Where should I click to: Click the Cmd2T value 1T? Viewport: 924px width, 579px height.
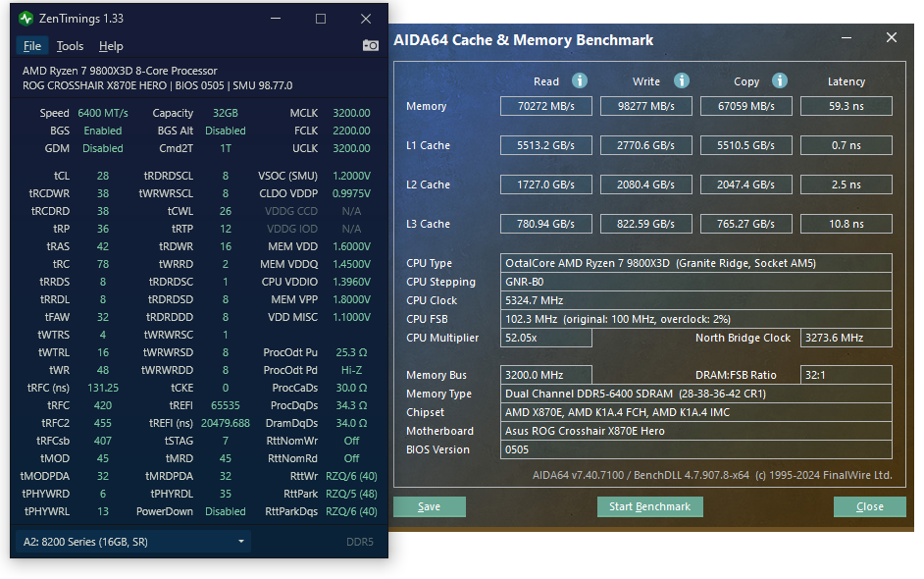pyautogui.click(x=225, y=148)
